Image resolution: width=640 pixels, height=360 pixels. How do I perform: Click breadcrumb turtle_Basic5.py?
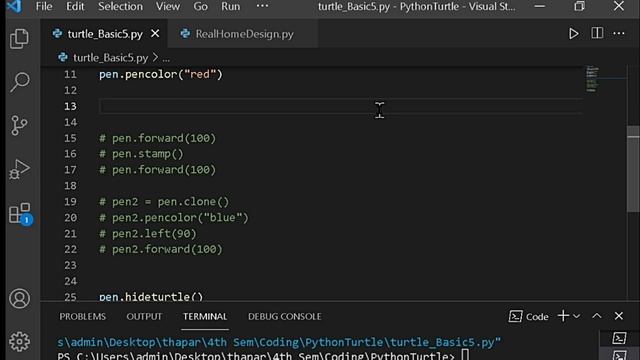(110, 58)
